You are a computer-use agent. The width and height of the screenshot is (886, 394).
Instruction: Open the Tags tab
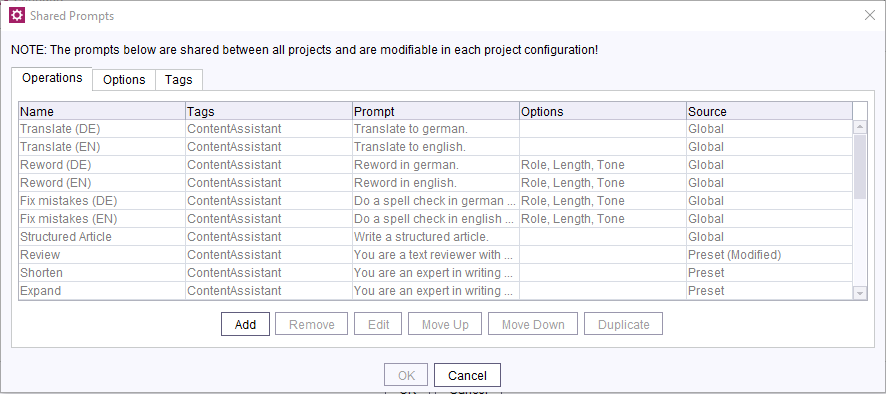179,80
